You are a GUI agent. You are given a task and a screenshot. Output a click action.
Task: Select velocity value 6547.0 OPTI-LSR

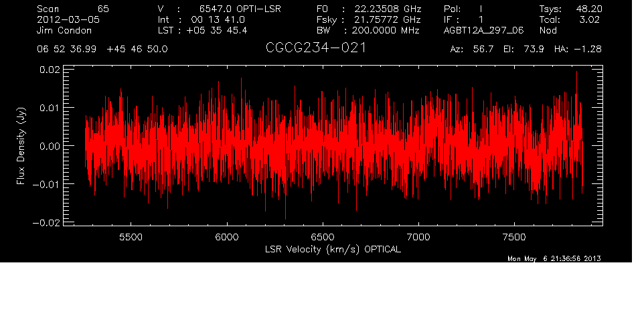(240, 9)
